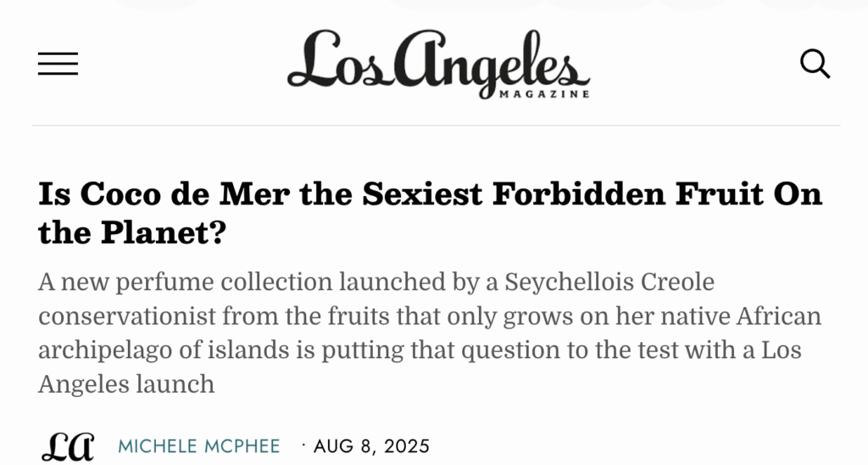Select the dot separator before the date
This screenshot has height=465, width=868.
point(303,445)
